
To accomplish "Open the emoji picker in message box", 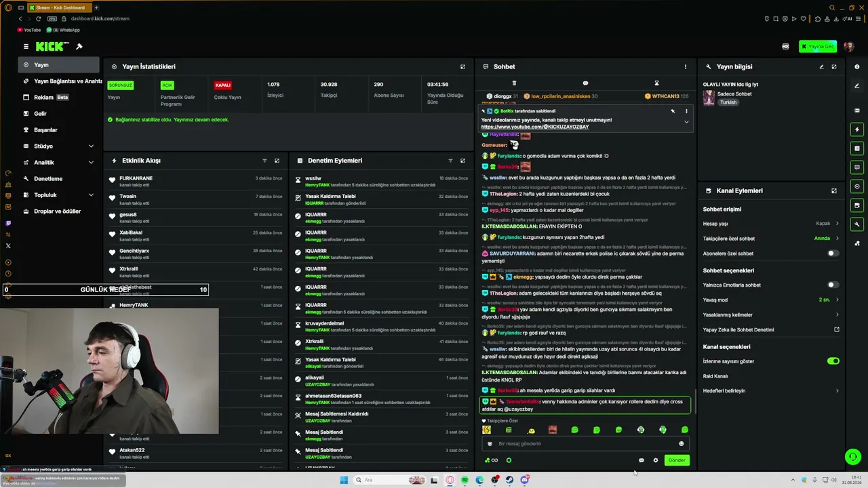I will point(682,444).
